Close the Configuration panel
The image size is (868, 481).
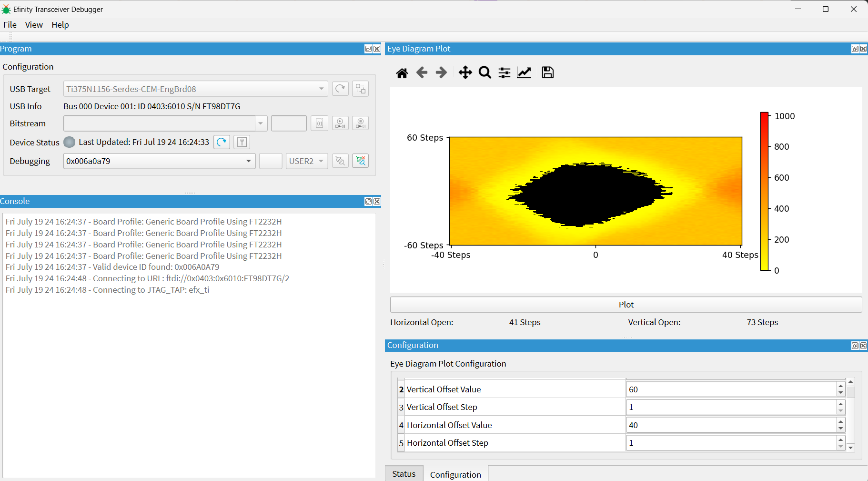[x=863, y=346]
